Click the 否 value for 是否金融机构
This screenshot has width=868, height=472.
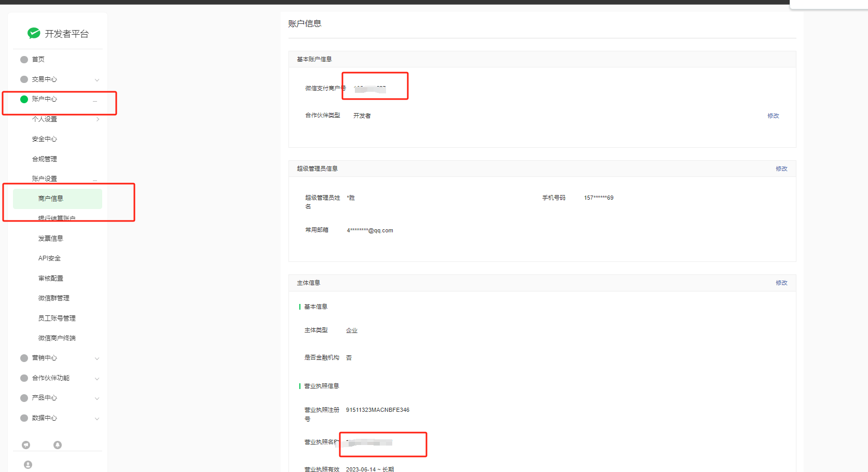(x=349, y=357)
